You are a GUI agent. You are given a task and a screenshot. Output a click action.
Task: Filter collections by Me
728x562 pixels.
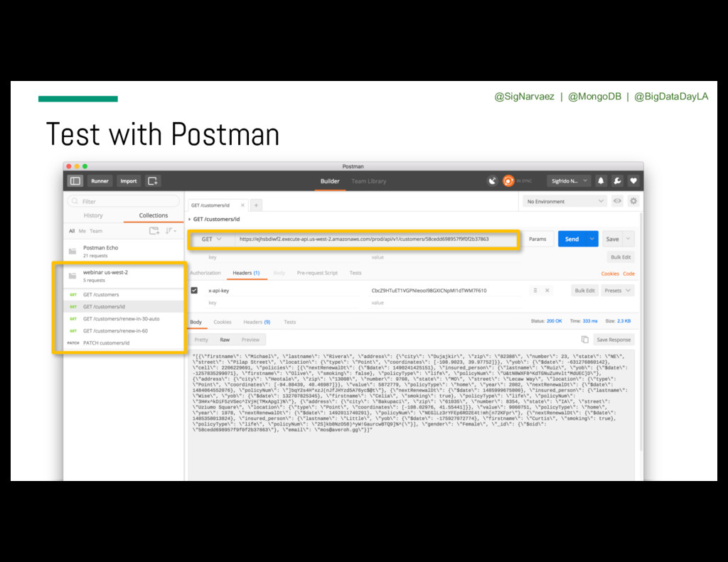point(82,231)
